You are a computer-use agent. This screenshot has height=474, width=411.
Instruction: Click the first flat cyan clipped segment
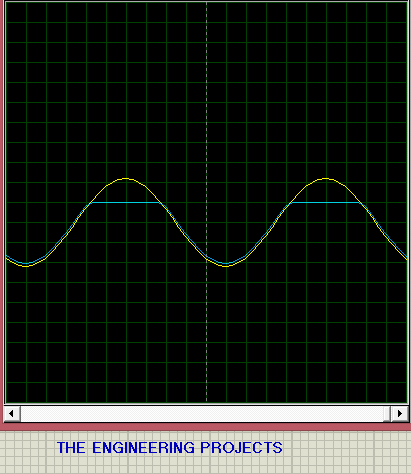(126, 202)
